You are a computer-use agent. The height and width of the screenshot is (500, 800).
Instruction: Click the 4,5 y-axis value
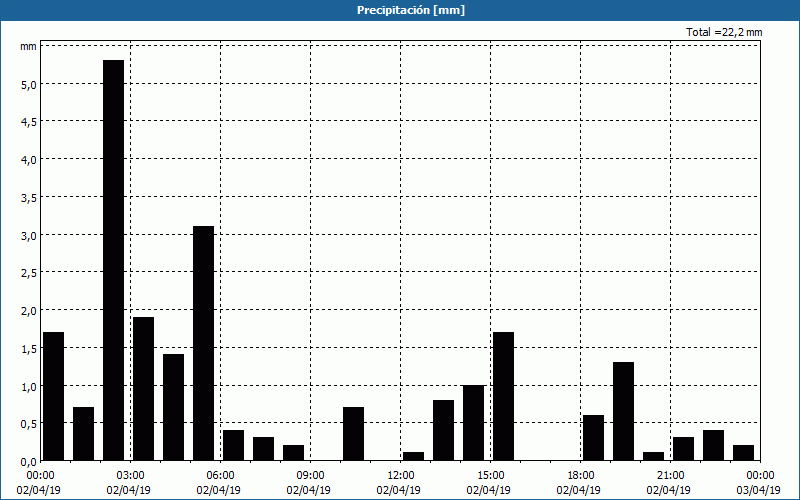[29, 122]
